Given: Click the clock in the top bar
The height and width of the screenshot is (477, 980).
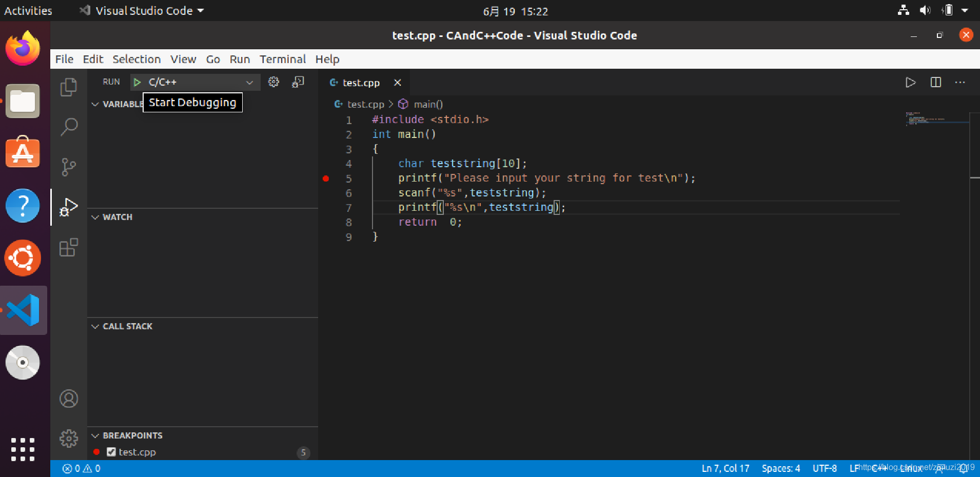Looking at the screenshot, I should pyautogui.click(x=515, y=11).
